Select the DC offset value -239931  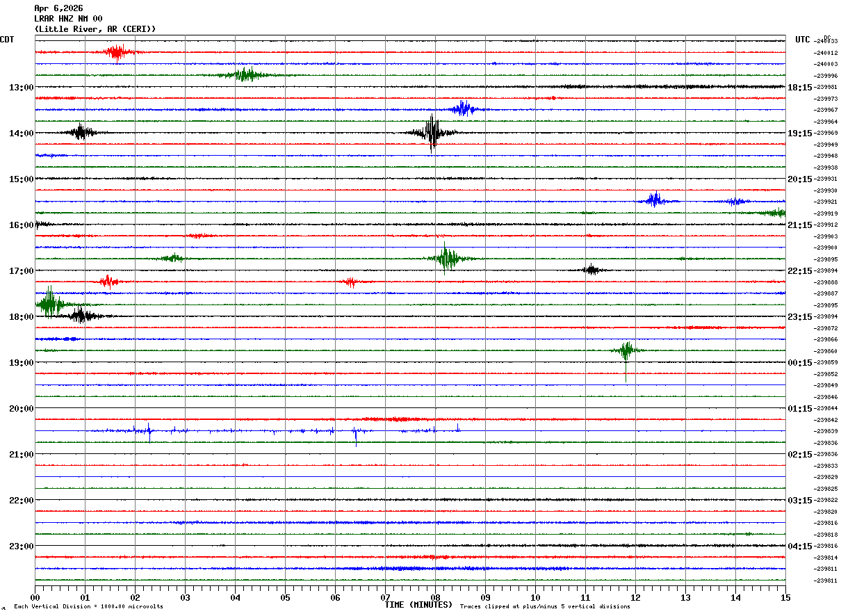[x=826, y=179]
